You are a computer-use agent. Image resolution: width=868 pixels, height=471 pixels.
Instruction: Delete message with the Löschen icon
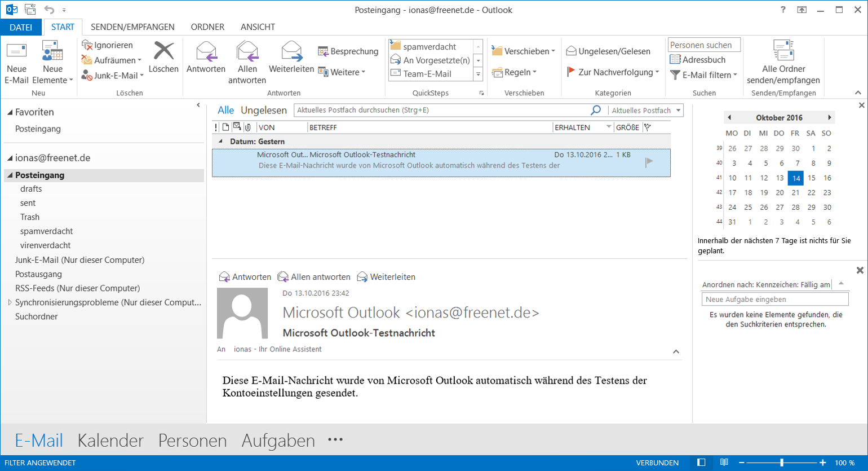pos(163,52)
